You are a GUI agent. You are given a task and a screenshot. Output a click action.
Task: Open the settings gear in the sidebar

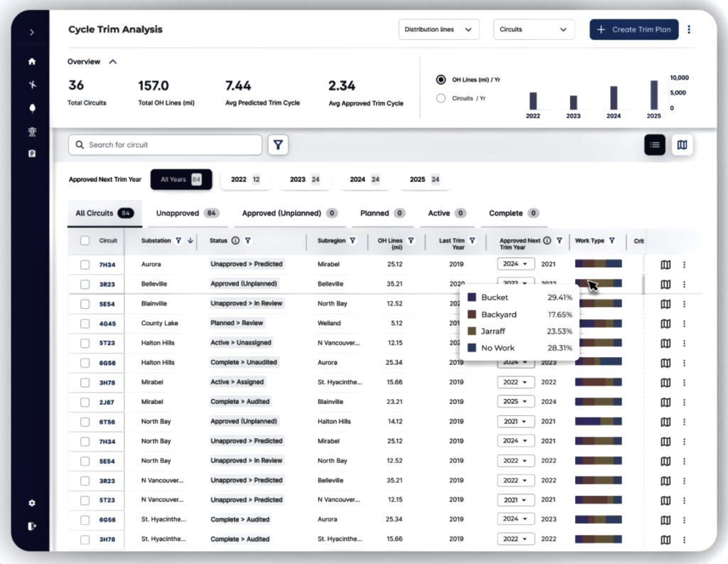[32, 503]
